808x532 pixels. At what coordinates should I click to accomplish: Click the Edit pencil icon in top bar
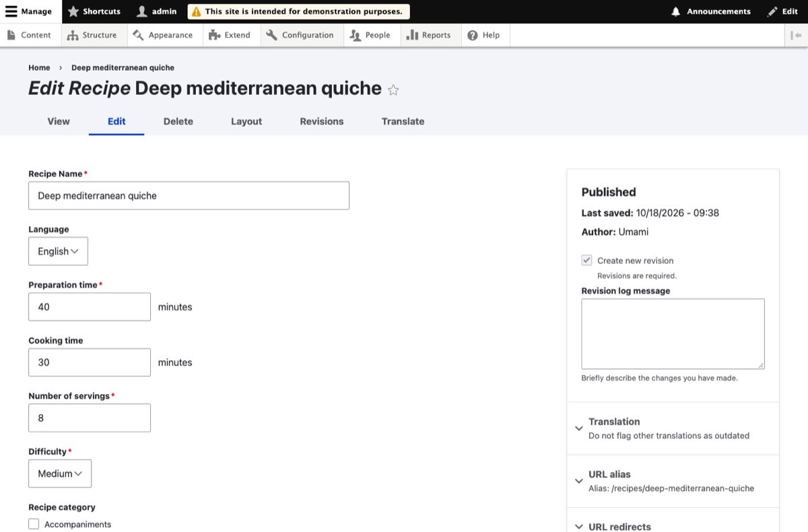point(772,11)
